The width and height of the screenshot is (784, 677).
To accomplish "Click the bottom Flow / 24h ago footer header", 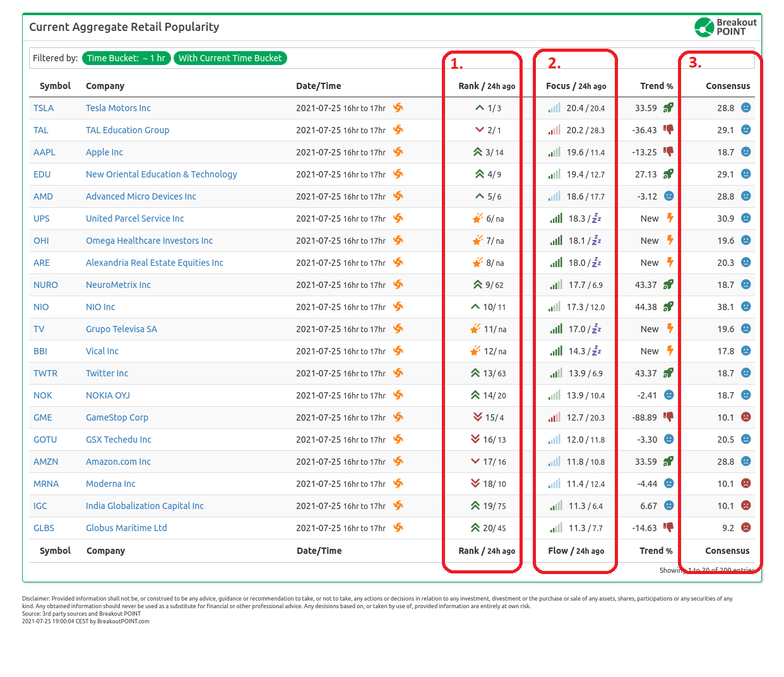I will pyautogui.click(x=576, y=551).
